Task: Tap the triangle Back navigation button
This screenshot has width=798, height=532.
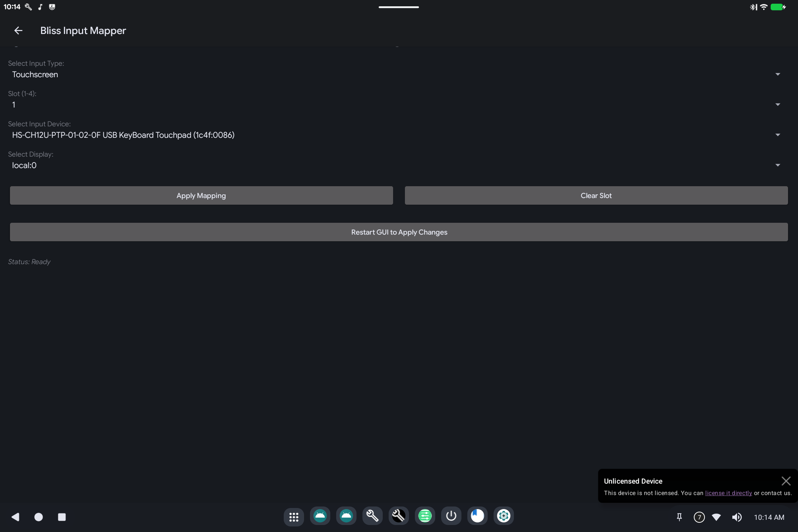Action: point(16,517)
